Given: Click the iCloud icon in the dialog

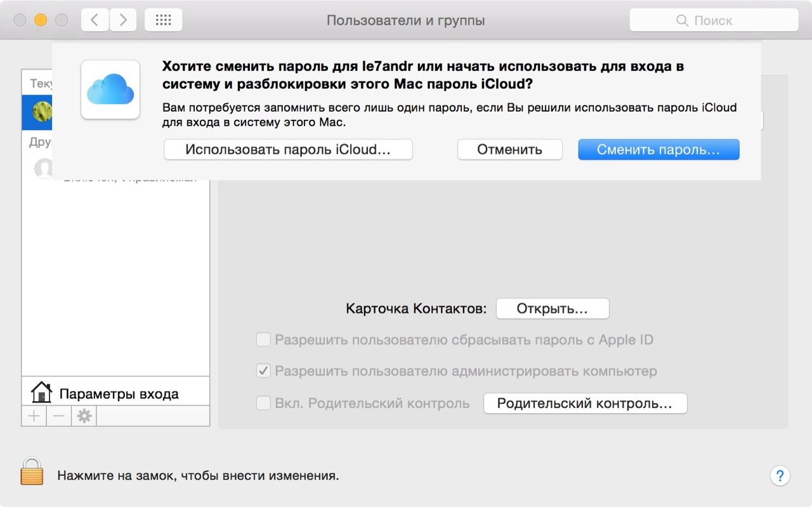Looking at the screenshot, I should 110,89.
